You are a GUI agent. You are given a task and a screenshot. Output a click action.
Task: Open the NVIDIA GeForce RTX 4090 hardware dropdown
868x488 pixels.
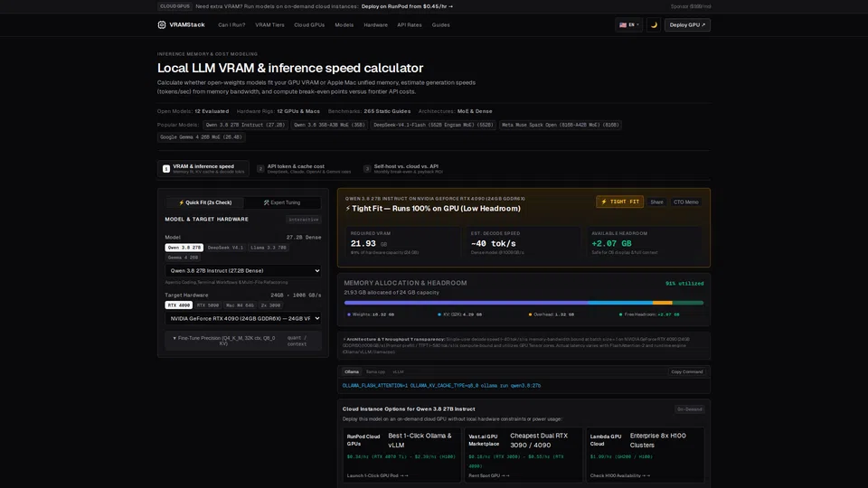pos(243,318)
